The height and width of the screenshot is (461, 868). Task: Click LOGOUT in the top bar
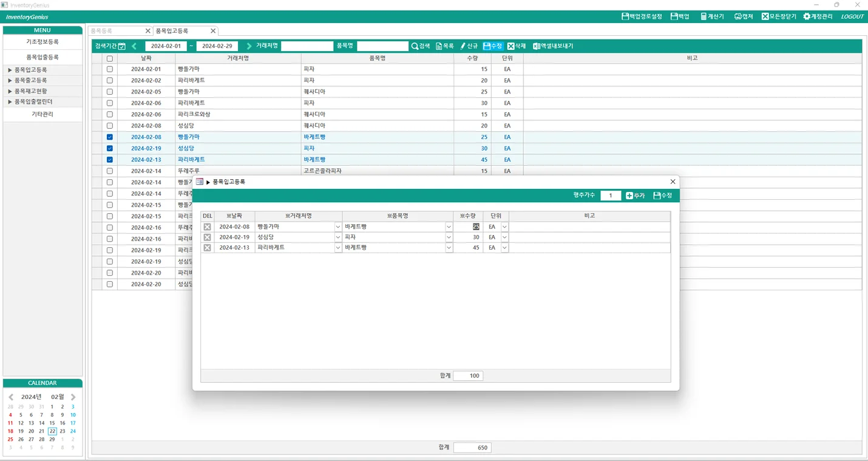852,16
